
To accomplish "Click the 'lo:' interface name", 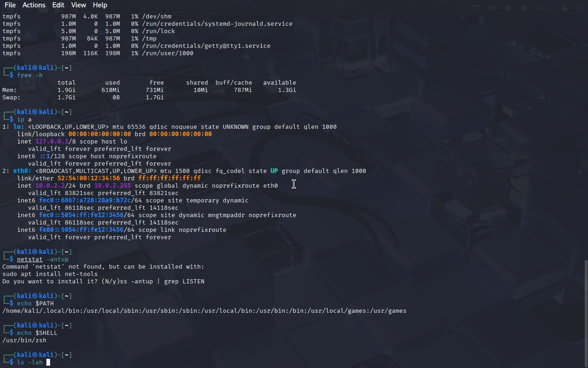I will [19, 127].
